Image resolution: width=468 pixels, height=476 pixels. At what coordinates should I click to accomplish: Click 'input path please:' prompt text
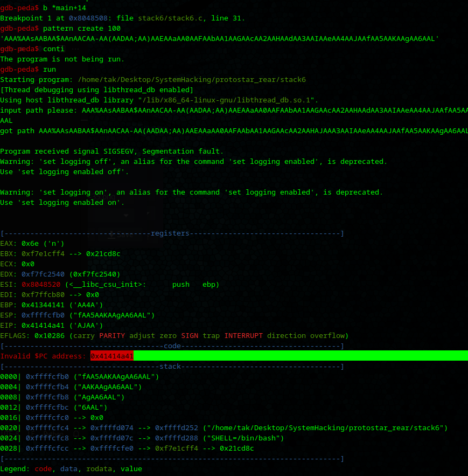(39, 111)
